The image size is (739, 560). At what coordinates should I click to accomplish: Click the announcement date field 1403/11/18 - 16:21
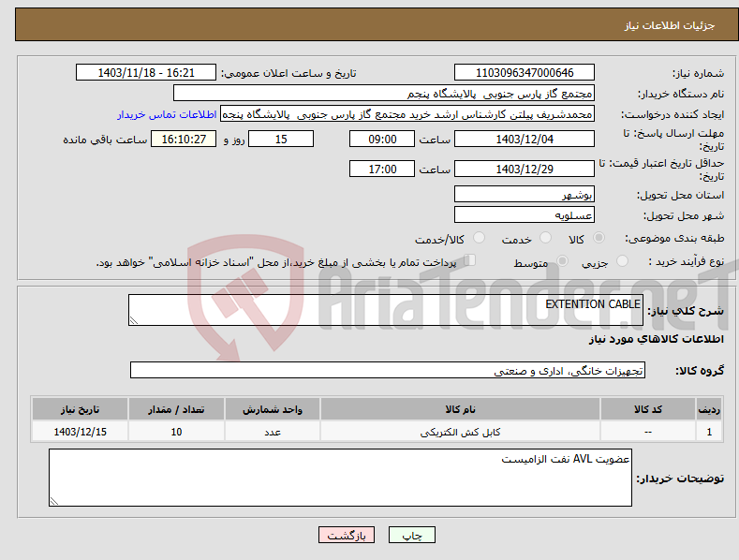[x=145, y=73]
